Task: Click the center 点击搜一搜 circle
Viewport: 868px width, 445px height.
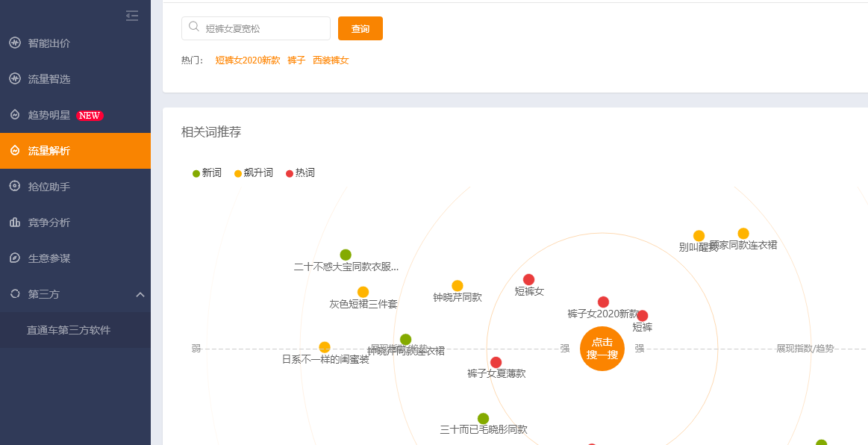Action: [602, 349]
